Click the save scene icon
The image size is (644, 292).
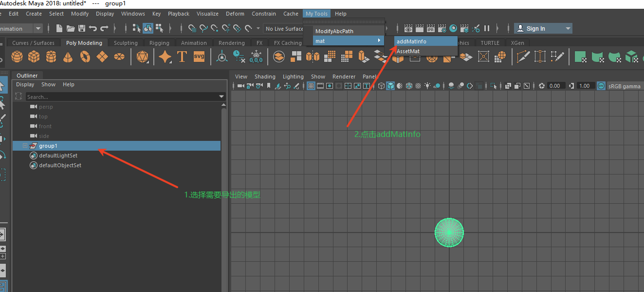82,29
